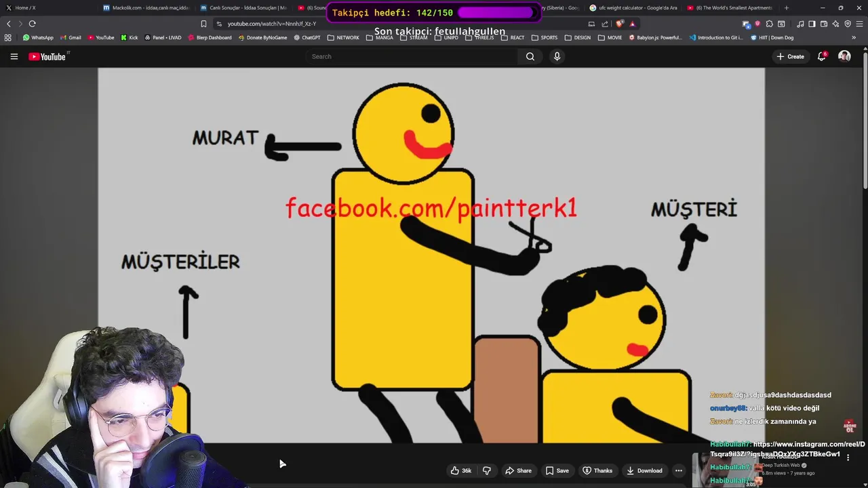This screenshot has height=488, width=868.
Task: Open the music note playlist icon
Action: pyautogui.click(x=800, y=24)
